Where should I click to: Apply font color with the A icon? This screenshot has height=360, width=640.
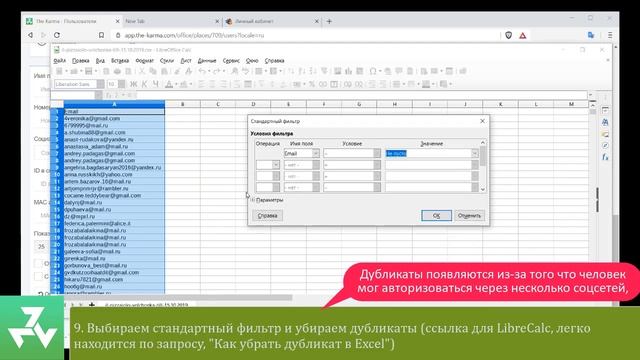pos(169,84)
